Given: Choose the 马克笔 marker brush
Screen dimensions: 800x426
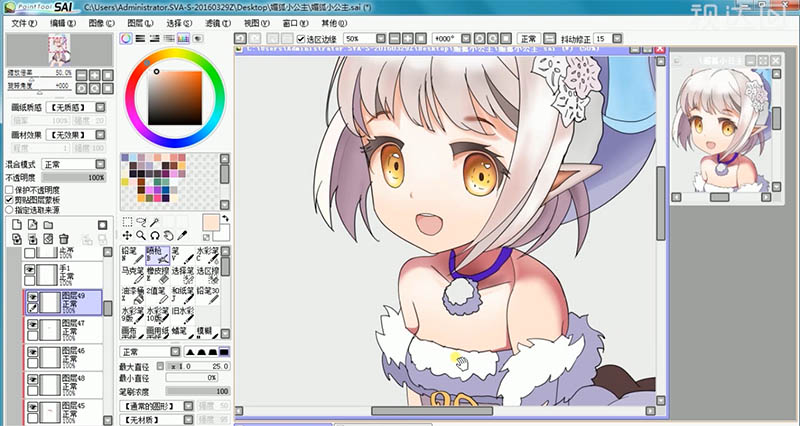Looking at the screenshot, I should point(133,275).
